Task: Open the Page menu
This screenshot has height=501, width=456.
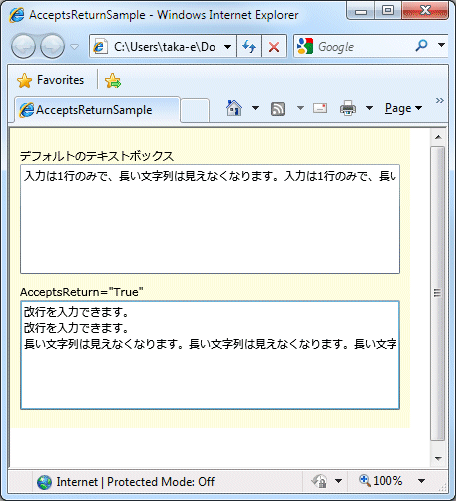Action: coord(403,108)
